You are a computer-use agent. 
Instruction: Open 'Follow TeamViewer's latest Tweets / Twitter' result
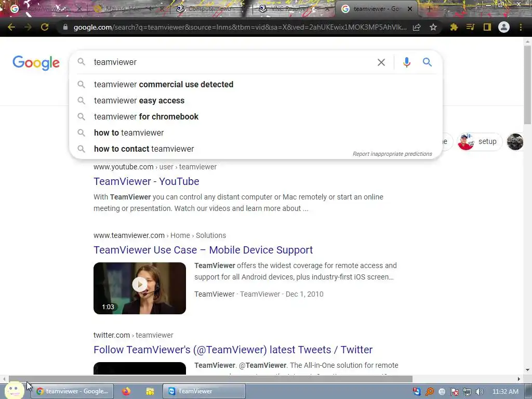click(x=233, y=350)
